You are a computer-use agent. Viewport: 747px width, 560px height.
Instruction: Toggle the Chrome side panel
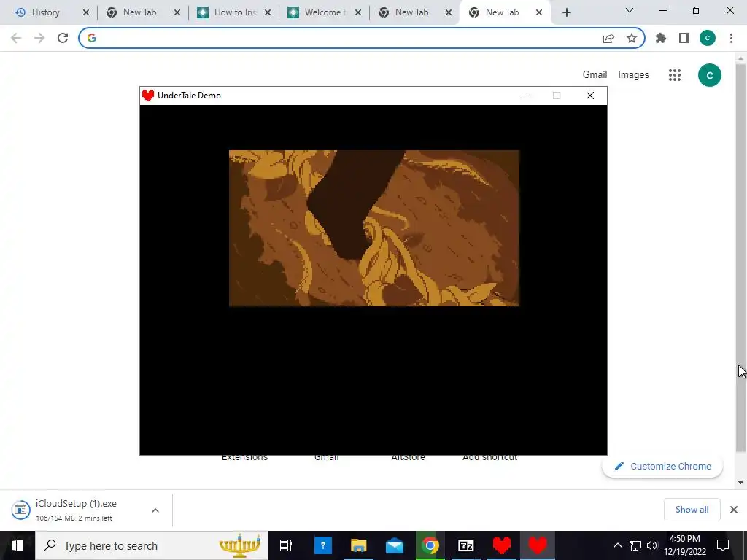click(x=684, y=38)
